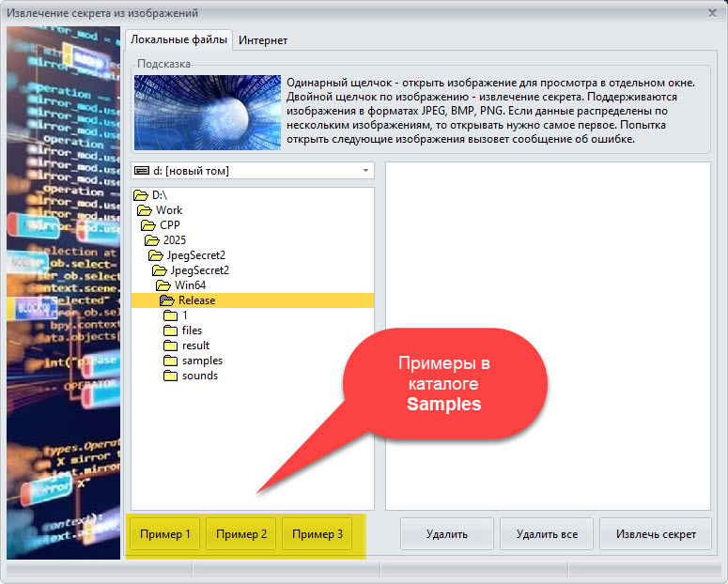Viewport: 728px width, 584px height.
Task: Switch to the Локальные файлы tab
Action: (178, 40)
